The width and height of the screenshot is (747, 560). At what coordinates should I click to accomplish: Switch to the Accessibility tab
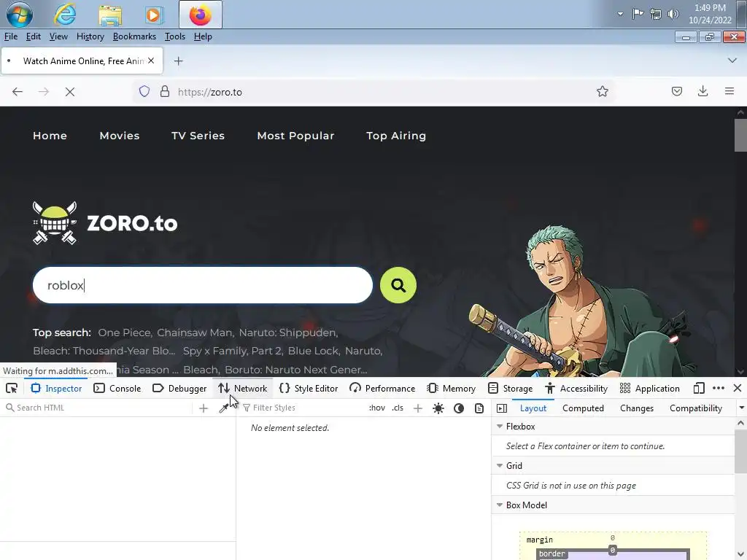point(576,389)
